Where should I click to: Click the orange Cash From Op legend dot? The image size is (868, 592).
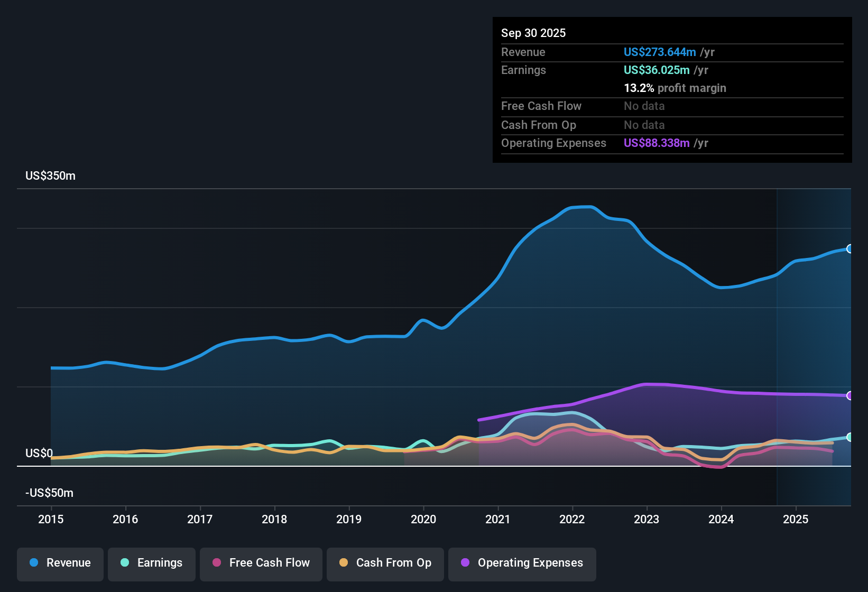coord(343,563)
